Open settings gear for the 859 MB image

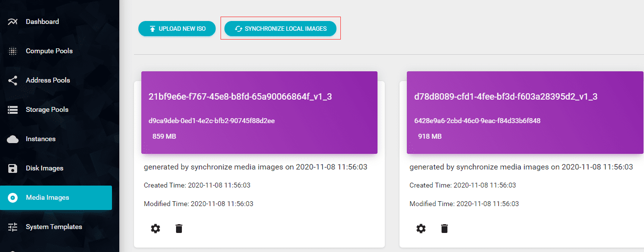pos(155,229)
